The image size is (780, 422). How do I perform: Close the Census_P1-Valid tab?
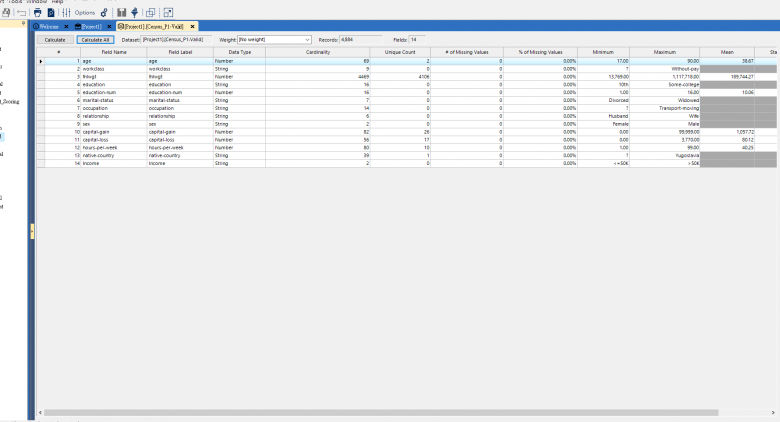(193, 26)
